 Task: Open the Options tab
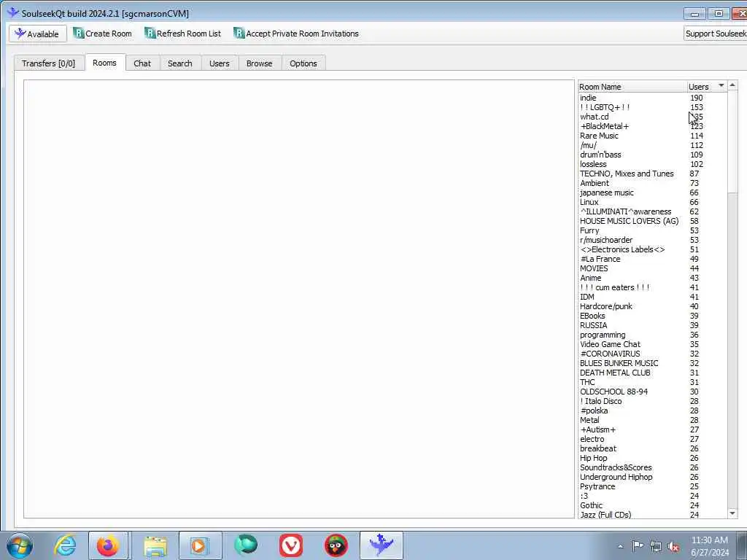(x=303, y=63)
